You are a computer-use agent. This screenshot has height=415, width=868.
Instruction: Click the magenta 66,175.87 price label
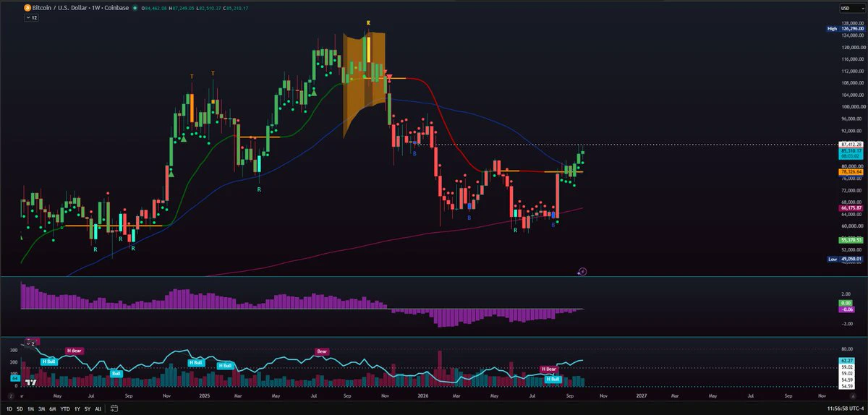[851, 208]
